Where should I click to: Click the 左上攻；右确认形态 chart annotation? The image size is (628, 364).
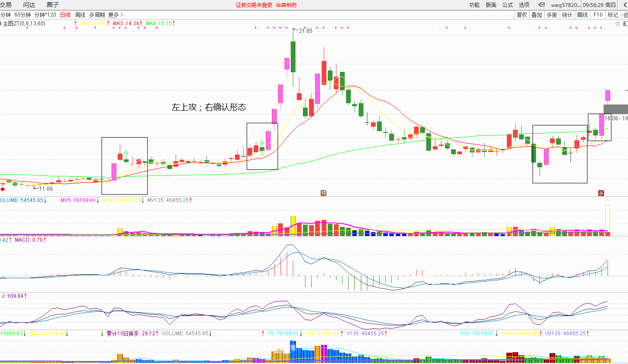(209, 107)
